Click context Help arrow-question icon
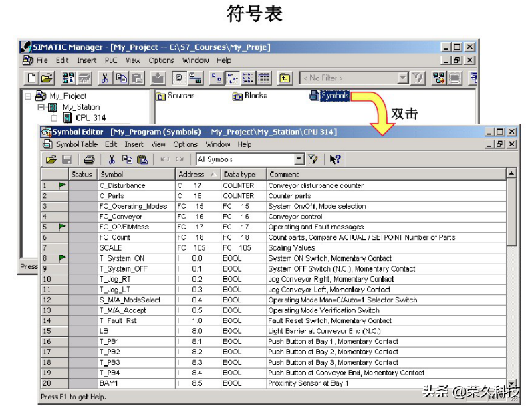 (335, 159)
